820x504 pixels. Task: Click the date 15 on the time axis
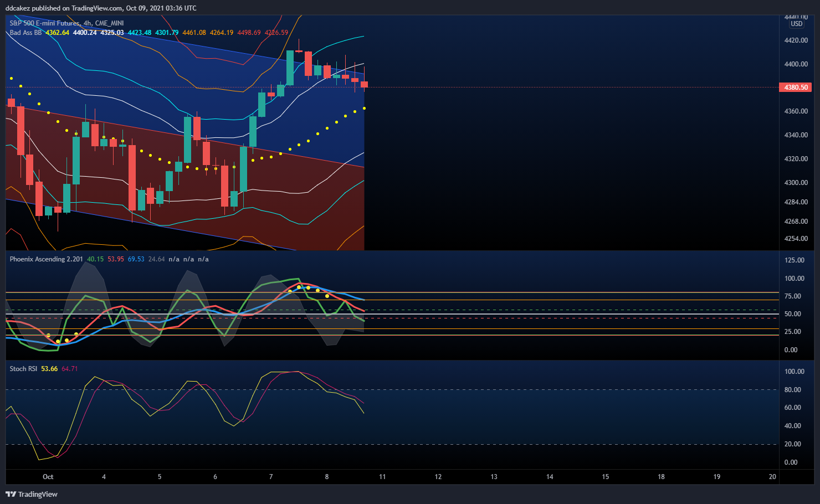(x=606, y=477)
